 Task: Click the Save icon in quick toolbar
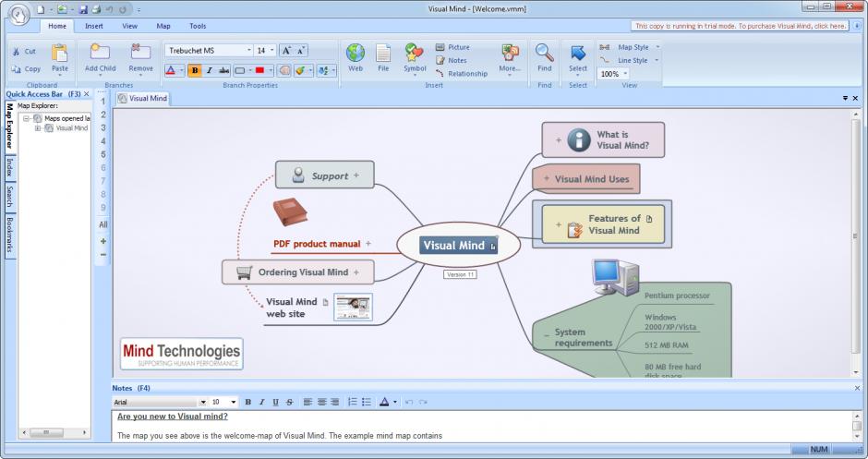point(83,9)
